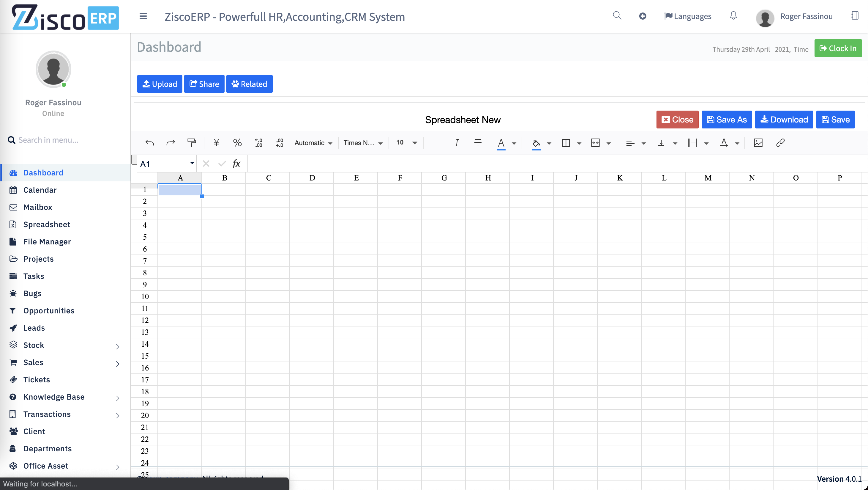The image size is (868, 490).
Task: Open the Automatic number format dropdown
Action: click(x=313, y=143)
